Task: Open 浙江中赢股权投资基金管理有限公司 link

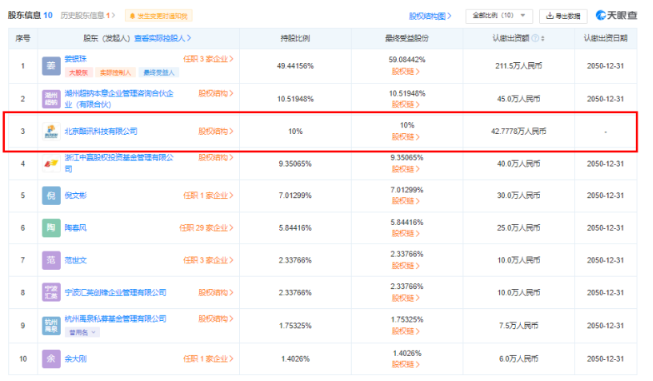Action: (119, 163)
